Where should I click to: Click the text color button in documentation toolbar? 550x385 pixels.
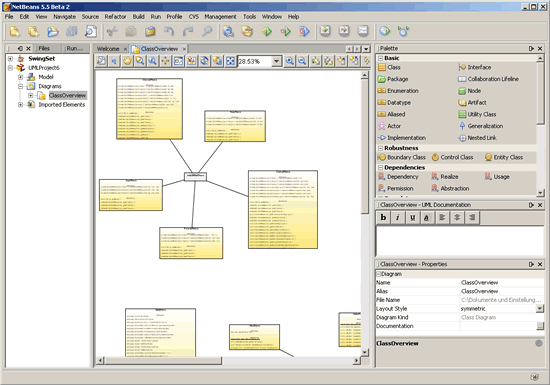(x=426, y=217)
